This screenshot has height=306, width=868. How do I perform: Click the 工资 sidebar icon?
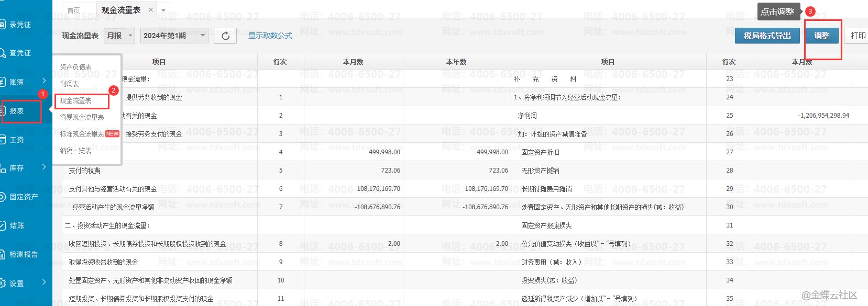tap(3, 140)
